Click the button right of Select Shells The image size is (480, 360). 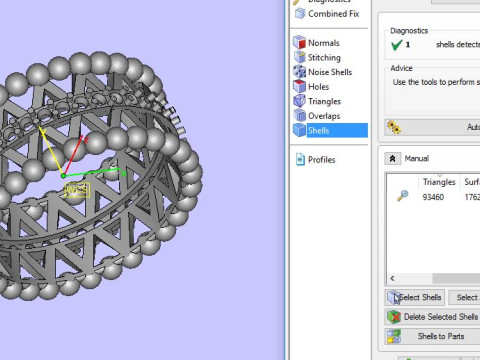(x=464, y=297)
